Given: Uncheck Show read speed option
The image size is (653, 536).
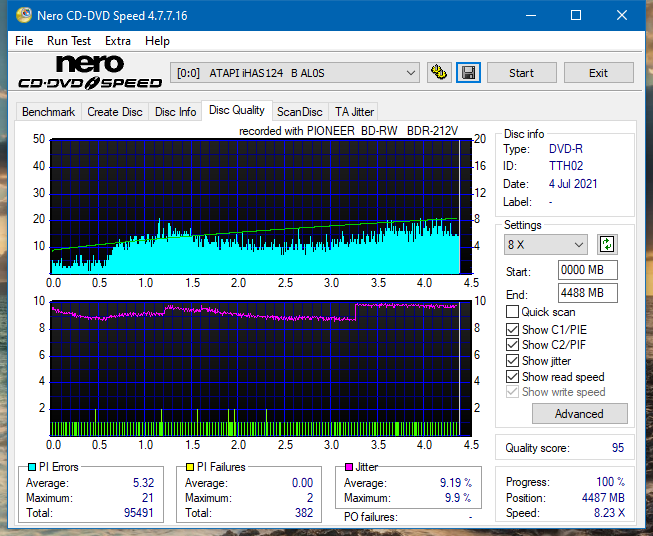Looking at the screenshot, I should [512, 376].
